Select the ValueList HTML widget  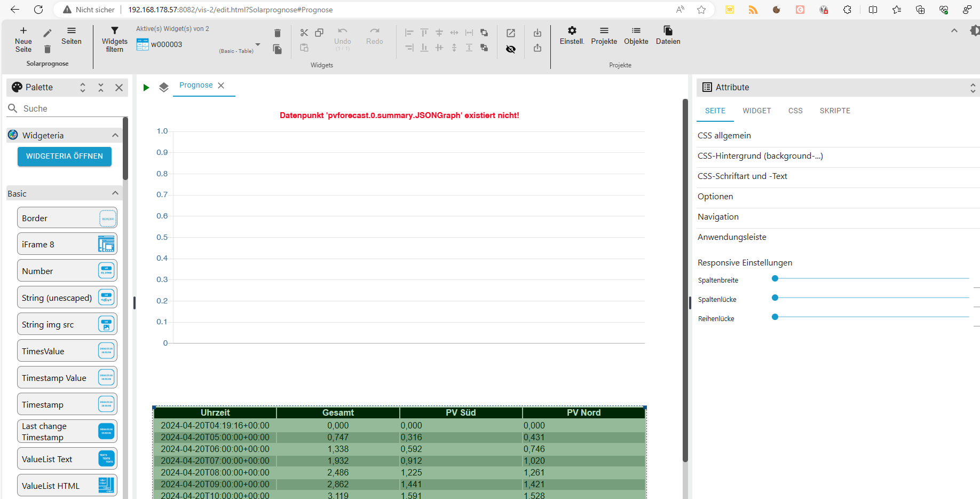coord(67,486)
